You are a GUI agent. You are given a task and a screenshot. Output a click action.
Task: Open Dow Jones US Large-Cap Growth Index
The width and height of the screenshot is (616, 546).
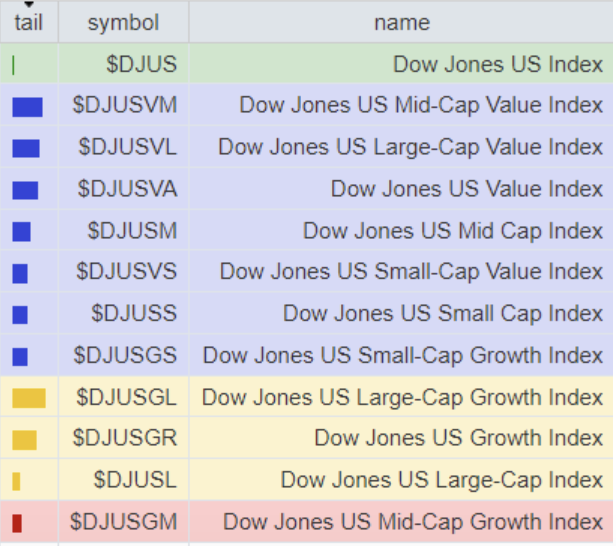[402, 397]
